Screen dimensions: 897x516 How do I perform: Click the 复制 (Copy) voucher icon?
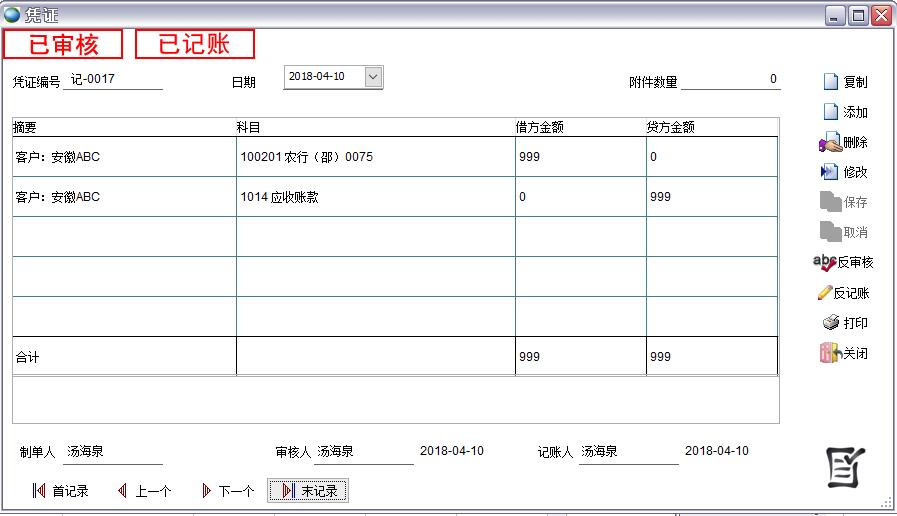(829, 82)
